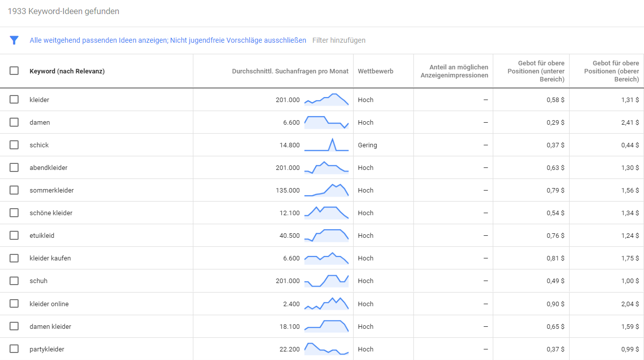Select the checkbox for "damen"
This screenshot has height=360, width=644.
click(14, 122)
